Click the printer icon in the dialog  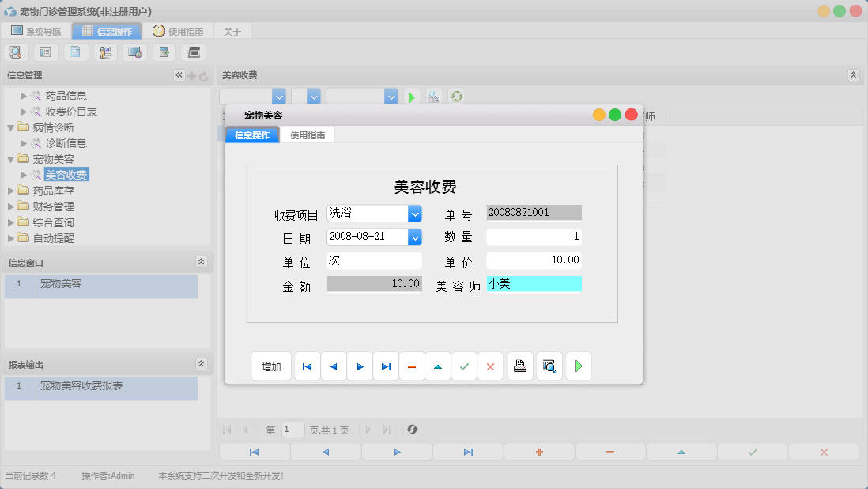point(519,366)
